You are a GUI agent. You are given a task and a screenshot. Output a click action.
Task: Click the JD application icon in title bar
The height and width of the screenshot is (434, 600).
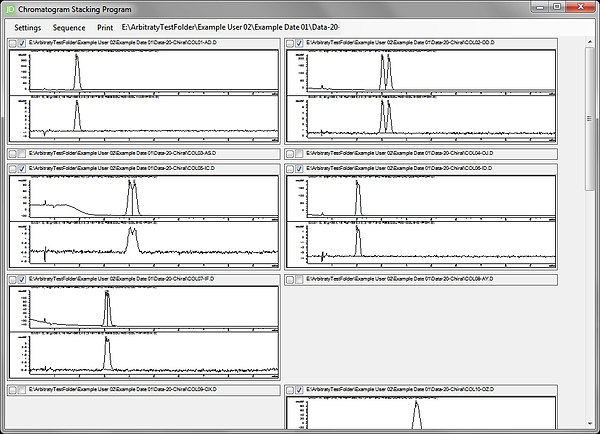10,9
